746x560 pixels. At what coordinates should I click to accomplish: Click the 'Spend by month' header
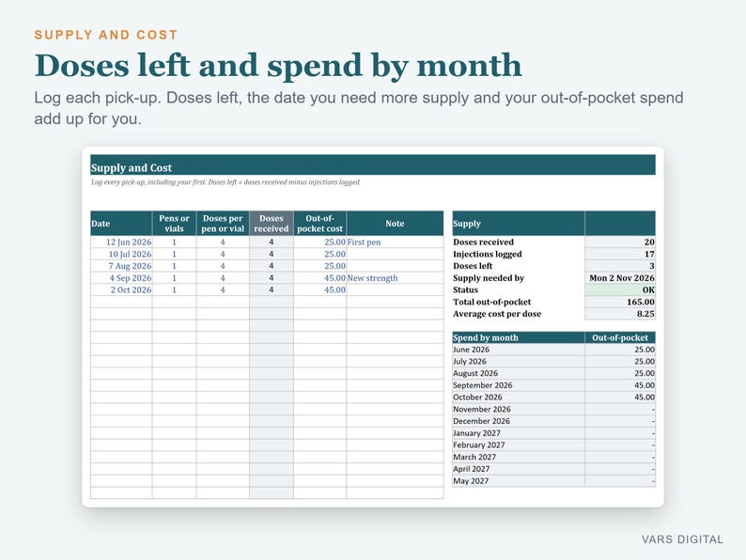click(519, 337)
